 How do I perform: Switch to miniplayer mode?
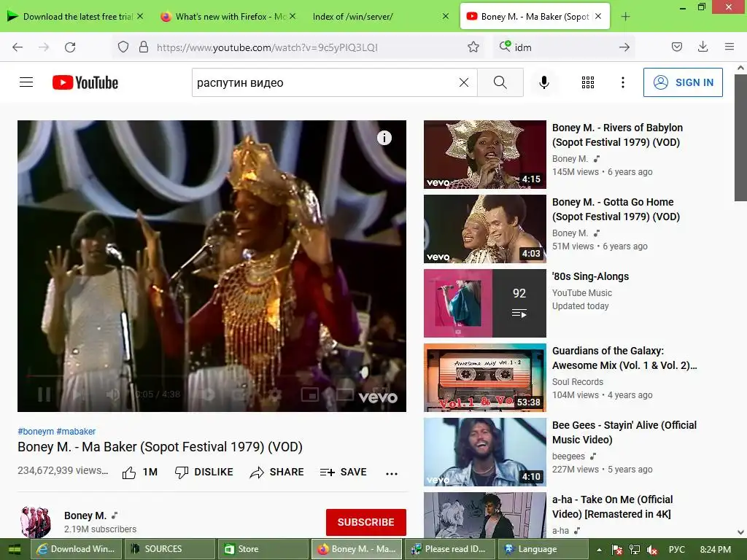pos(309,394)
